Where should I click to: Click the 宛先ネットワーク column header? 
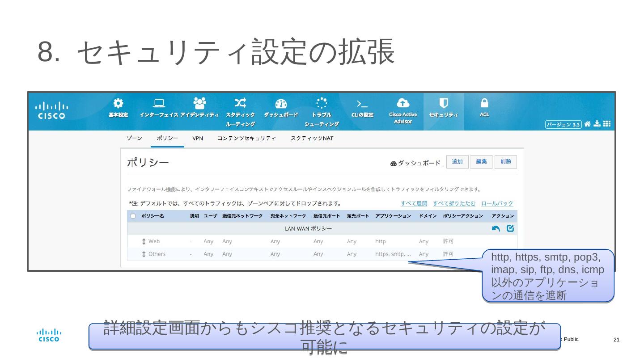tap(288, 216)
